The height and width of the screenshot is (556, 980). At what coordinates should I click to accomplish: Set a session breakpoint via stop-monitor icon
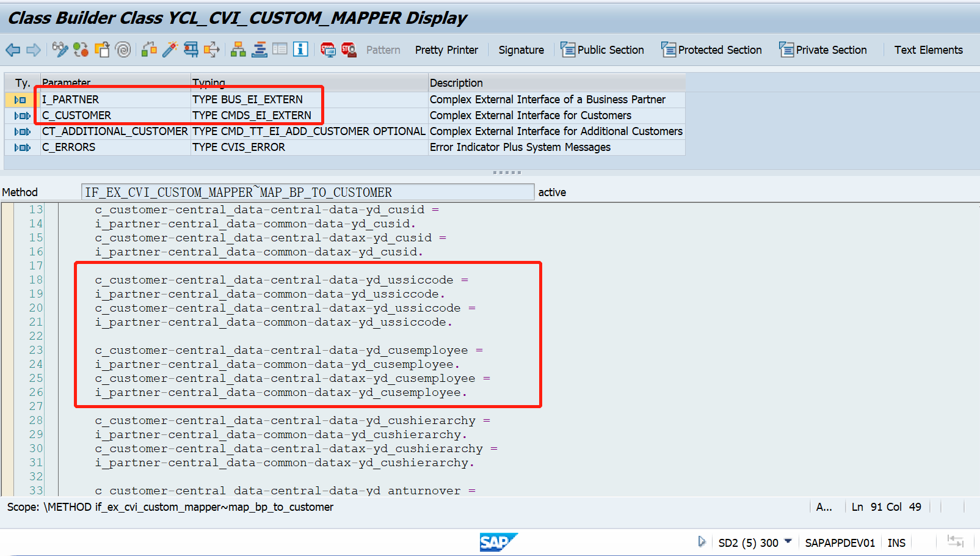coord(328,49)
